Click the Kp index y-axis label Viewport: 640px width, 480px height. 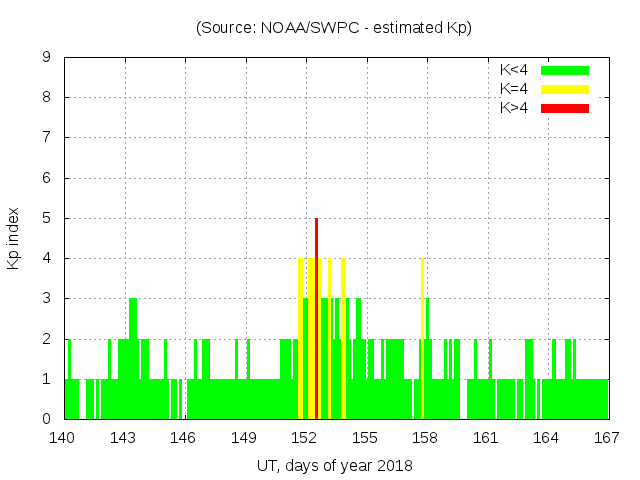coord(14,239)
